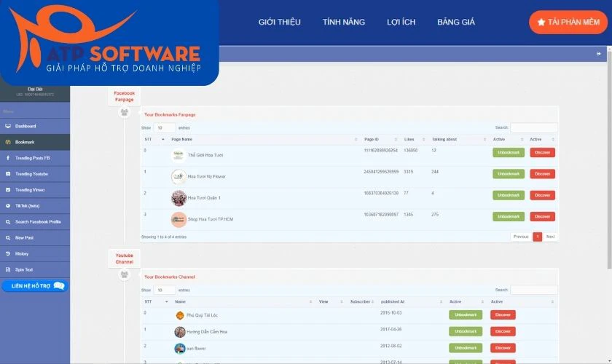Screen dimensions: 612x364
Task: Go to Next page in Fanpage table
Action: tap(550, 237)
